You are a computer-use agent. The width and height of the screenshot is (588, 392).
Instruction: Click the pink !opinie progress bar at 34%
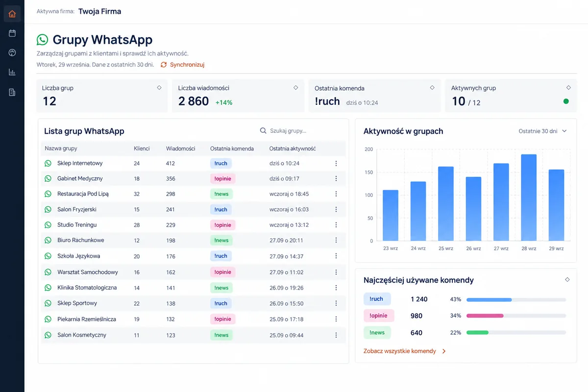click(x=485, y=316)
